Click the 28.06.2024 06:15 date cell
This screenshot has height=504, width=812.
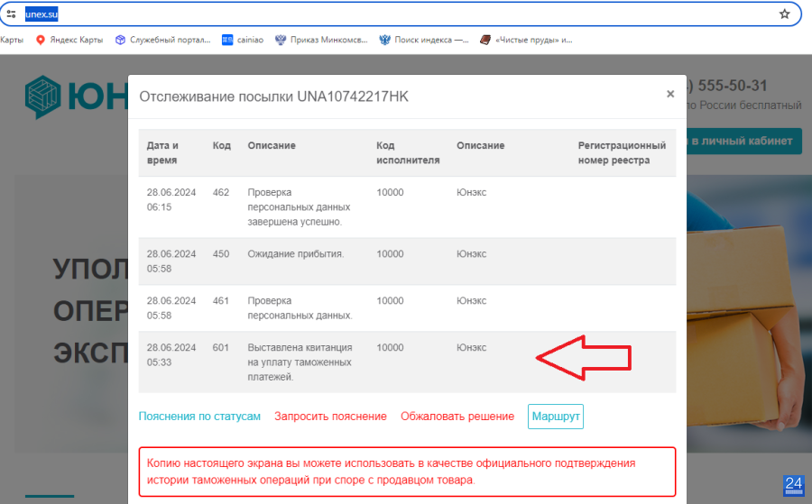click(171, 200)
